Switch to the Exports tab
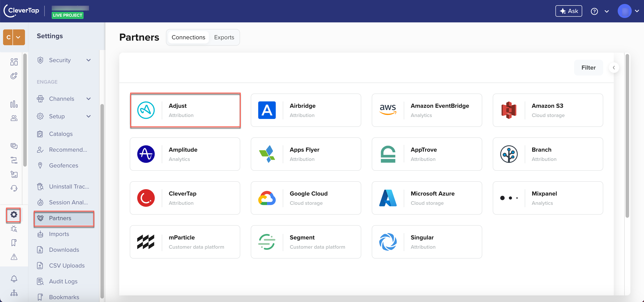 224,37
